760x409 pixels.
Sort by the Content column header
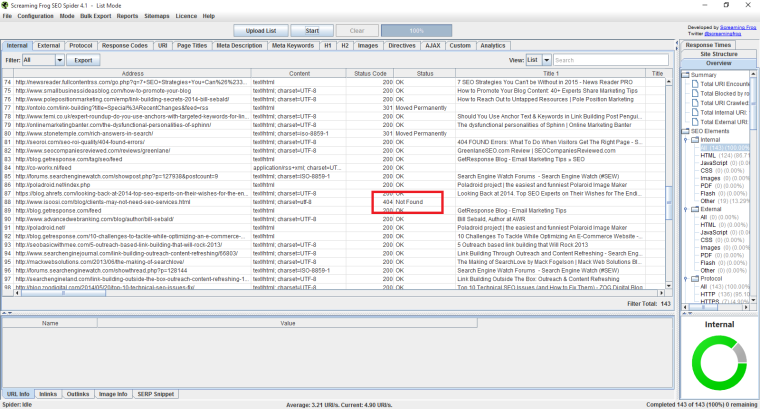[x=299, y=73]
